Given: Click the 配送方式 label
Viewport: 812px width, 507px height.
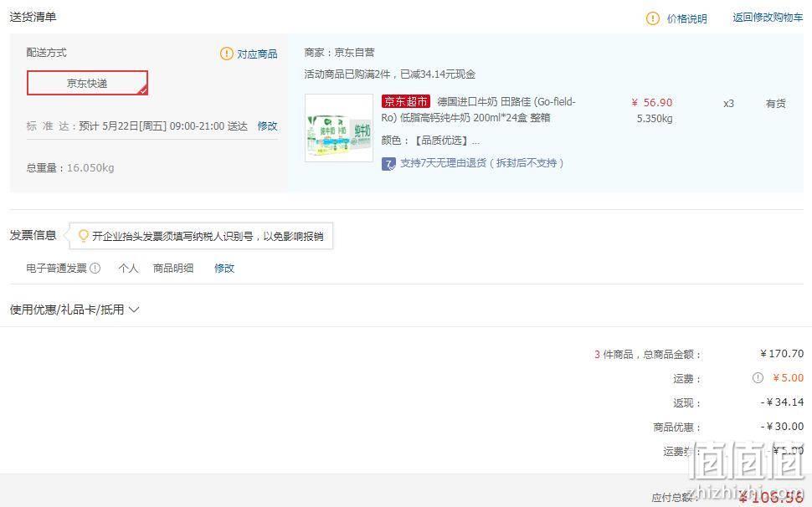Looking at the screenshot, I should [x=47, y=52].
